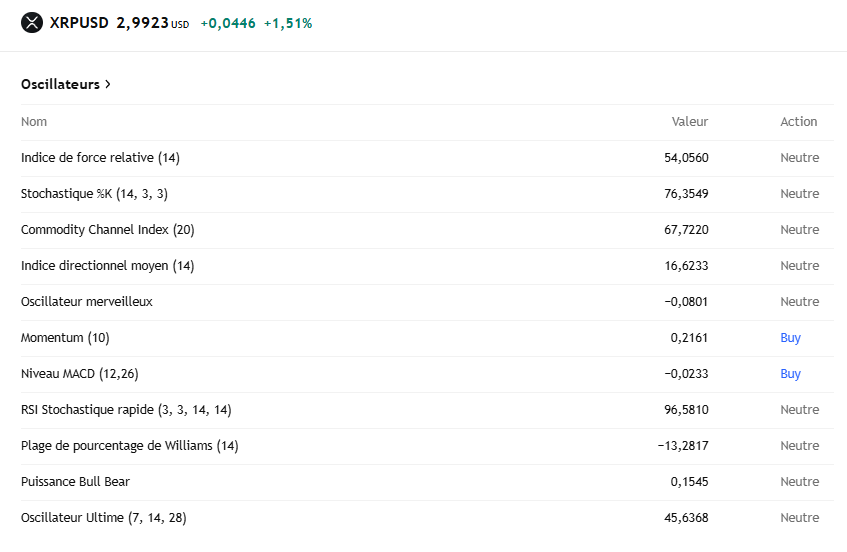This screenshot has height=552, width=847.
Task: Open the Oscillateurs section heading link
Action: tap(60, 84)
